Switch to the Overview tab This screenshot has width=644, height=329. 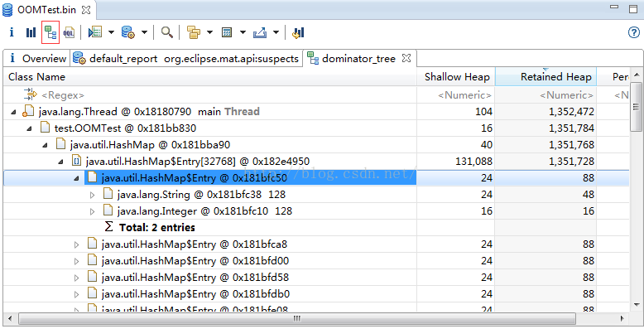tap(37, 58)
